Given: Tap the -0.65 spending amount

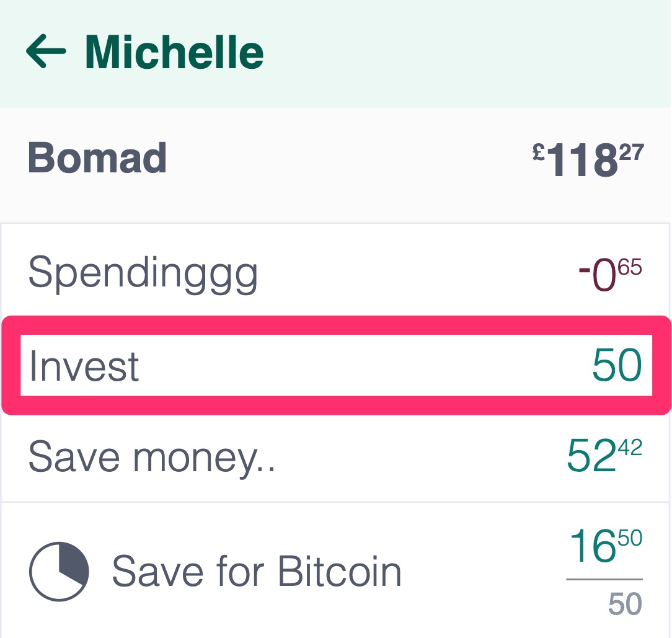Looking at the screenshot, I should (610, 275).
